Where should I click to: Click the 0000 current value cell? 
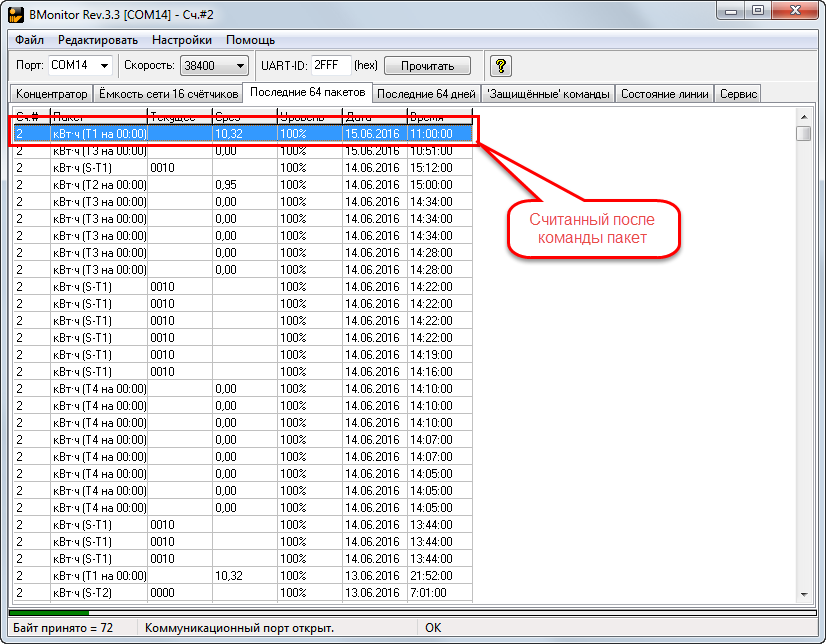[180, 592]
